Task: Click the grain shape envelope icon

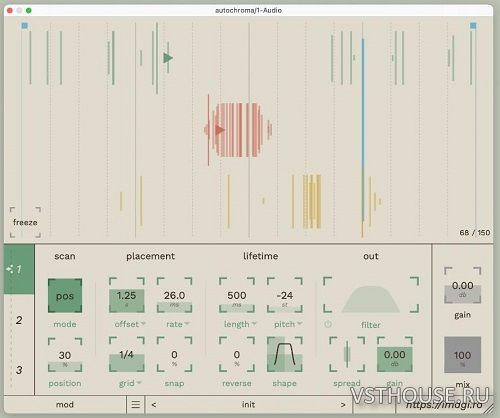Action: point(285,355)
